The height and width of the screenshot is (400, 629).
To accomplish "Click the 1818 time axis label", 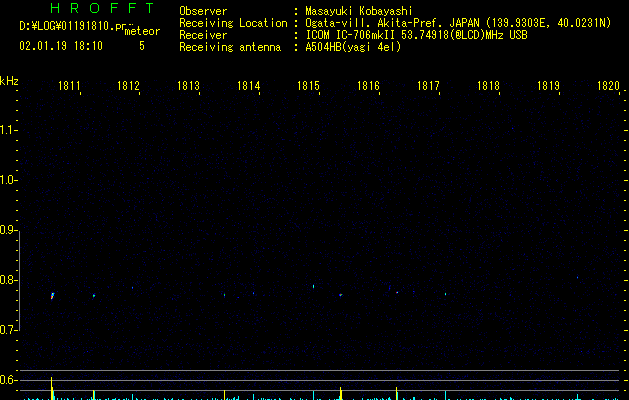I will coord(488,86).
